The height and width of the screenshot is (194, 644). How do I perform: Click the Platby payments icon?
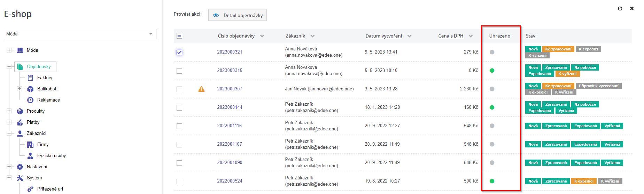coord(20,122)
